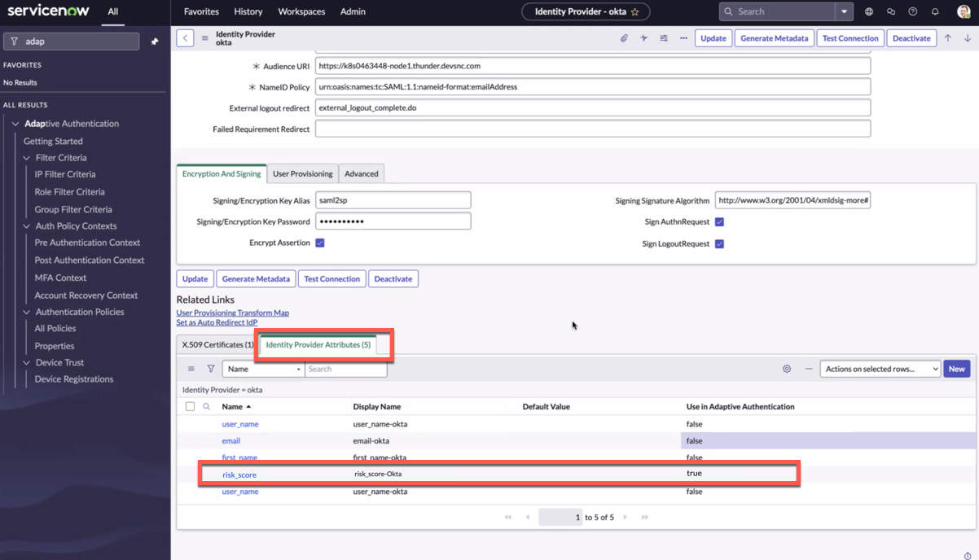The width and height of the screenshot is (979, 560).
Task: Favorite the Identity Provider okta star
Action: [x=635, y=12]
